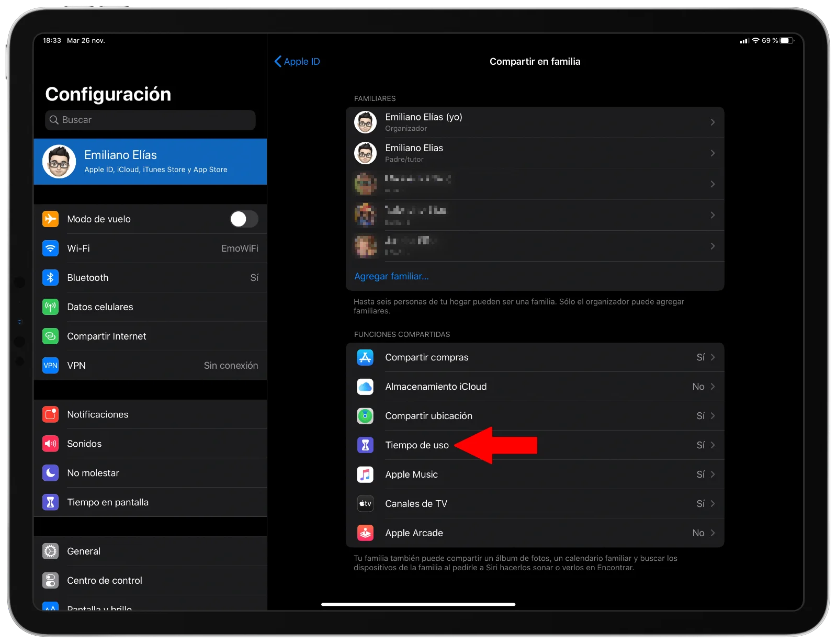Open Sonidos settings in sidebar
This screenshot has width=837, height=644.
tap(150, 444)
